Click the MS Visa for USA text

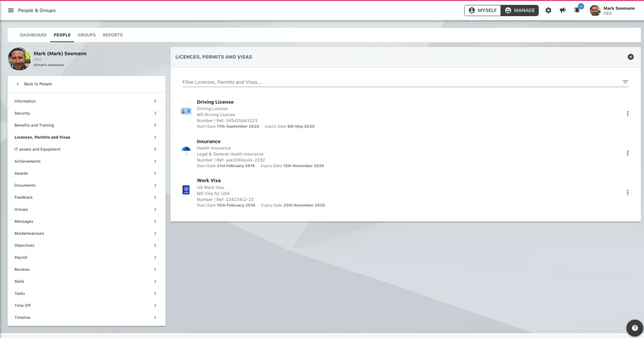point(213,193)
